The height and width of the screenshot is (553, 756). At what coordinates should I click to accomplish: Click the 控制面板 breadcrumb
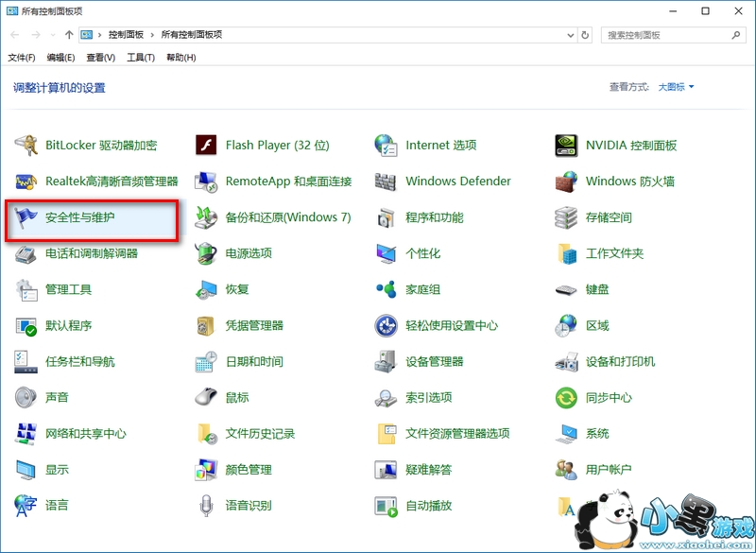(x=126, y=35)
